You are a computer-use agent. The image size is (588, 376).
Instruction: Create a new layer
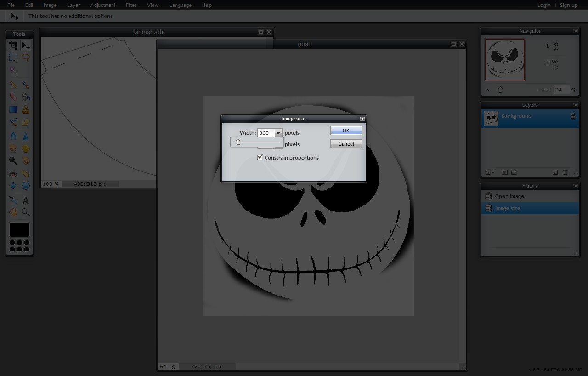click(555, 172)
